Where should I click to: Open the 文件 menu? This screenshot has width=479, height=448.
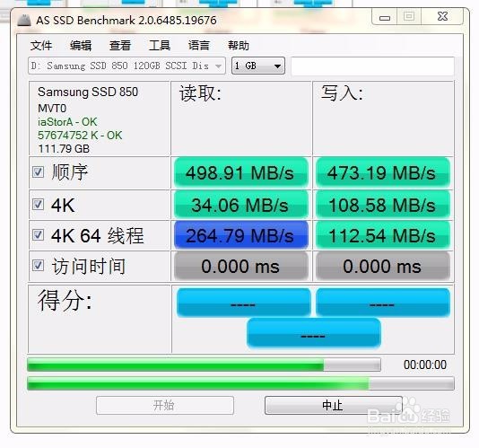point(41,46)
